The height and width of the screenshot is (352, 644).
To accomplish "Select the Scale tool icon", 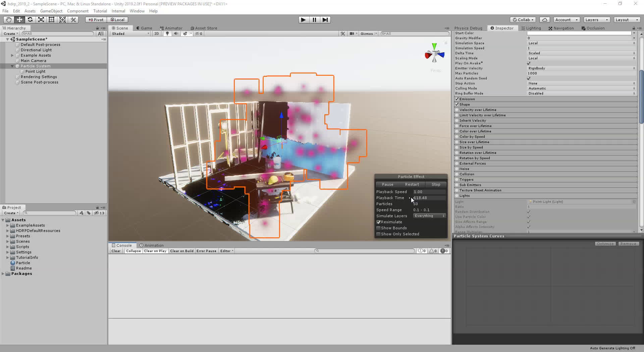I will click(41, 20).
